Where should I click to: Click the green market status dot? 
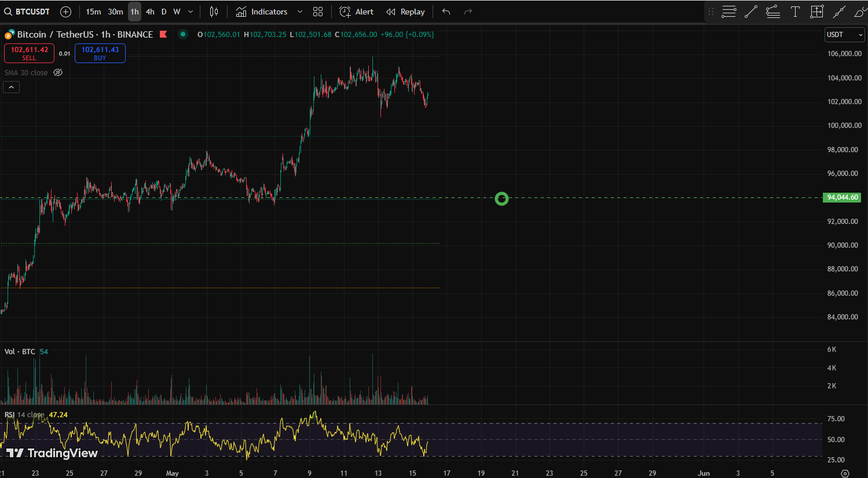point(183,34)
